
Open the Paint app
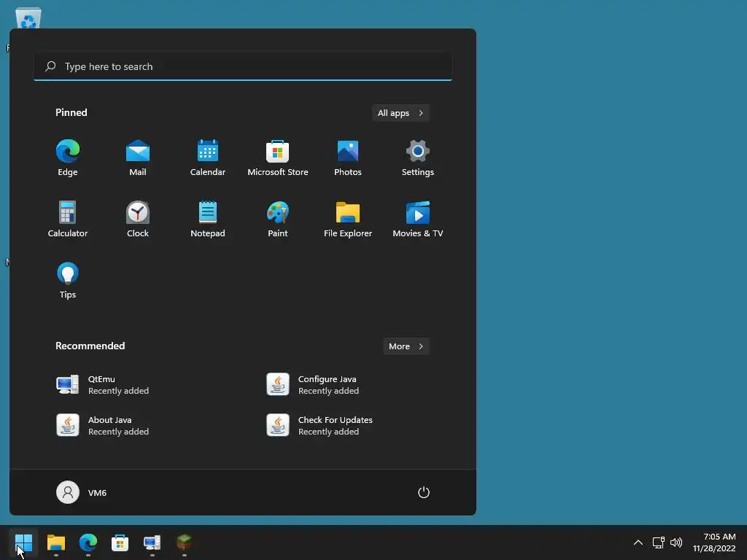click(x=278, y=219)
